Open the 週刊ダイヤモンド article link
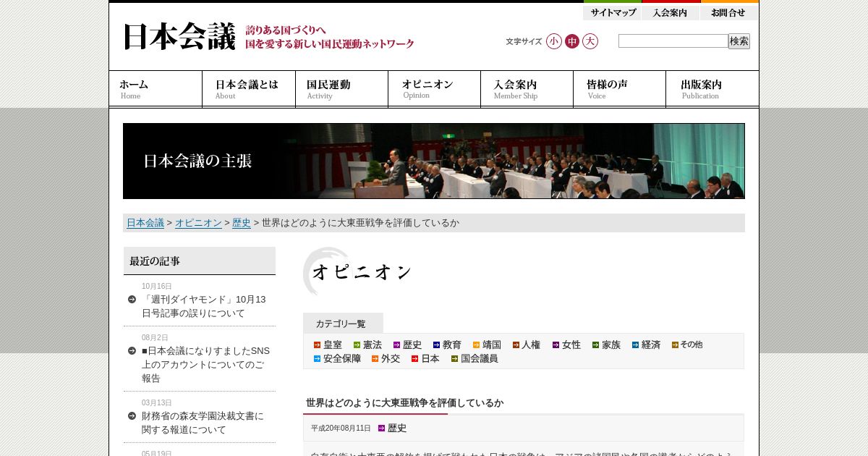868x456 pixels. click(204, 306)
